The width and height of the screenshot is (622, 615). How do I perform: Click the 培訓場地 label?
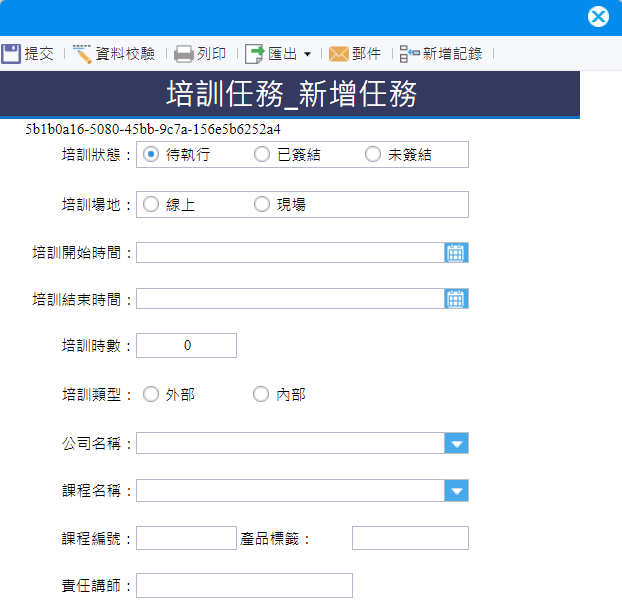pos(96,204)
